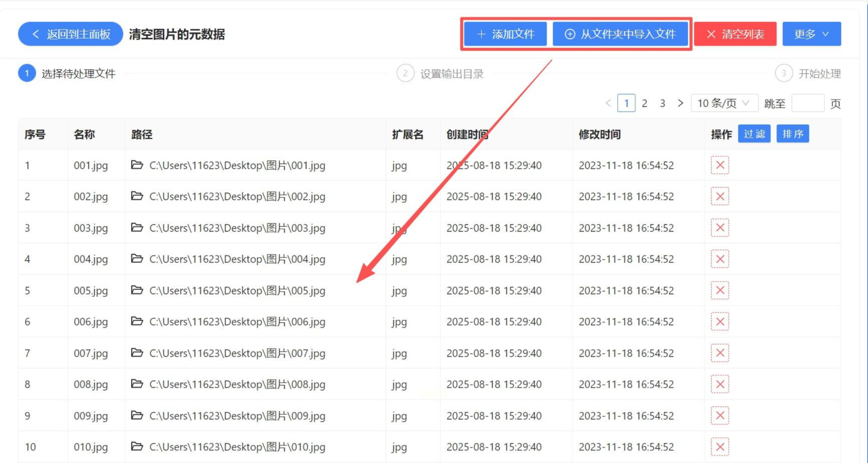
Task: Remove the 005.jpg row via its X icon
Action: click(720, 290)
